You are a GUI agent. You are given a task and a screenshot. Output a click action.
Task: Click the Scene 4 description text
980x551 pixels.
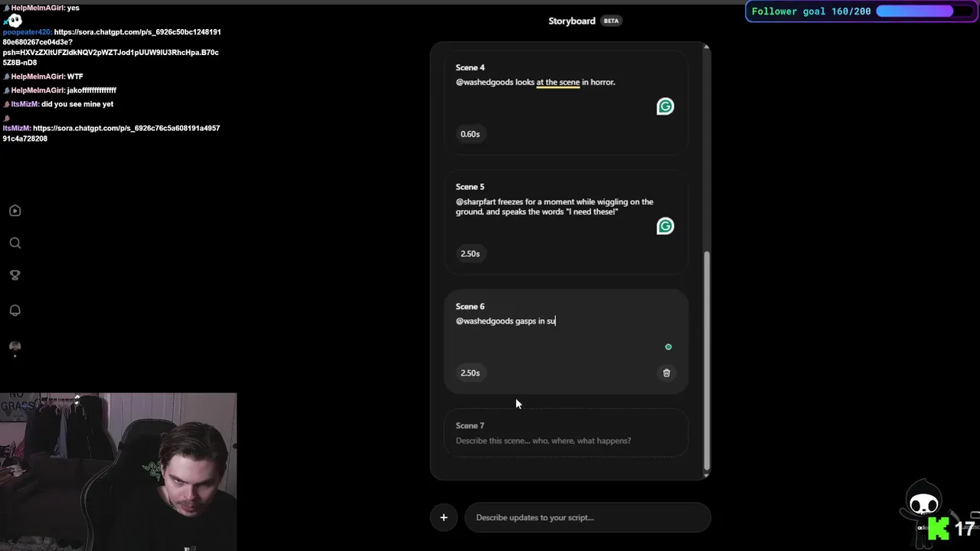pyautogui.click(x=535, y=82)
